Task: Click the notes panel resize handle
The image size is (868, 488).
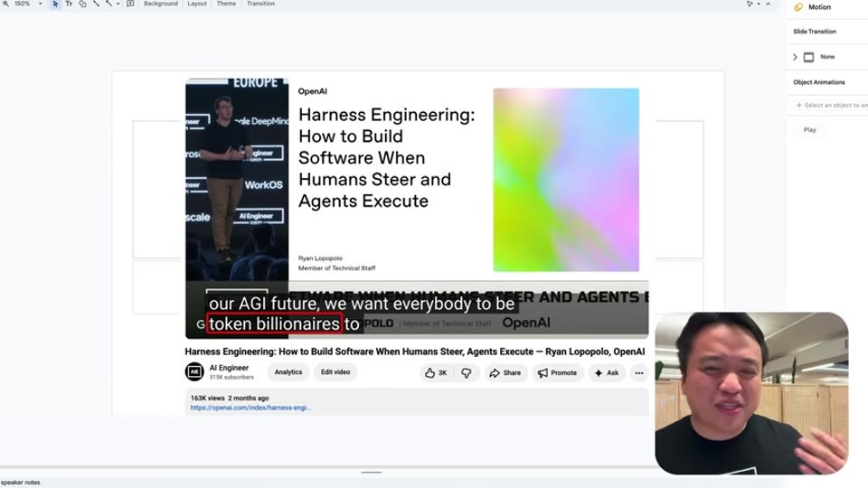Action: [372, 473]
